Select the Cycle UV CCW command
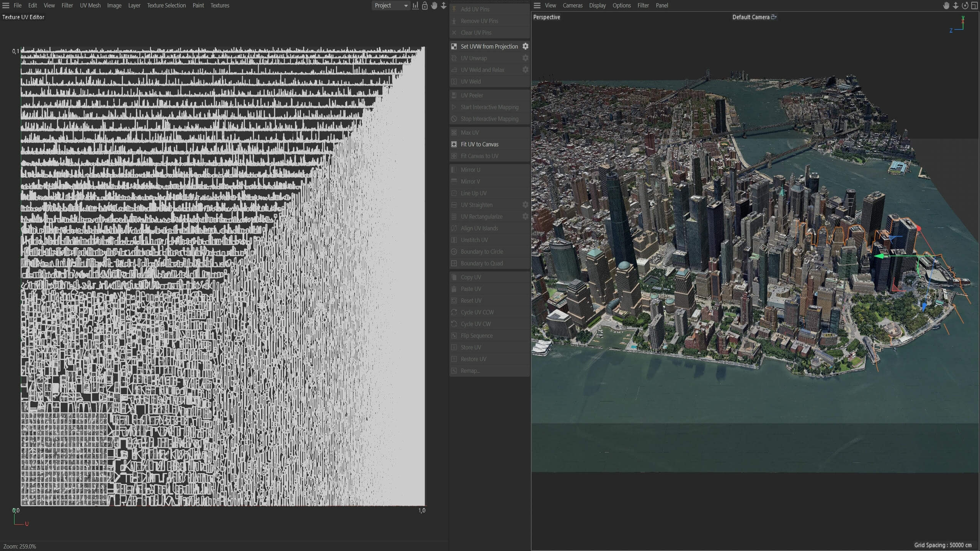980x551 pixels. [x=490, y=312]
